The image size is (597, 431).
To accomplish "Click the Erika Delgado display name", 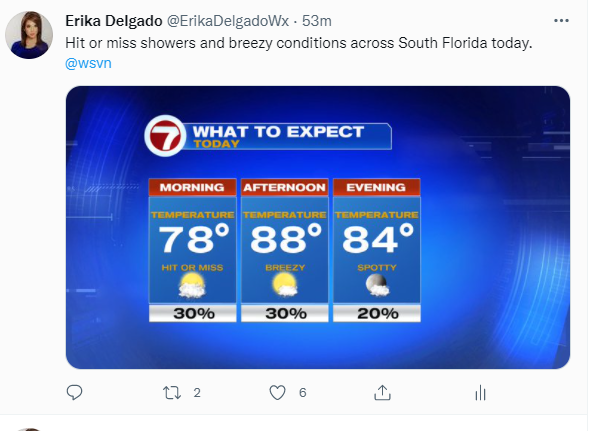I will click(x=113, y=21).
